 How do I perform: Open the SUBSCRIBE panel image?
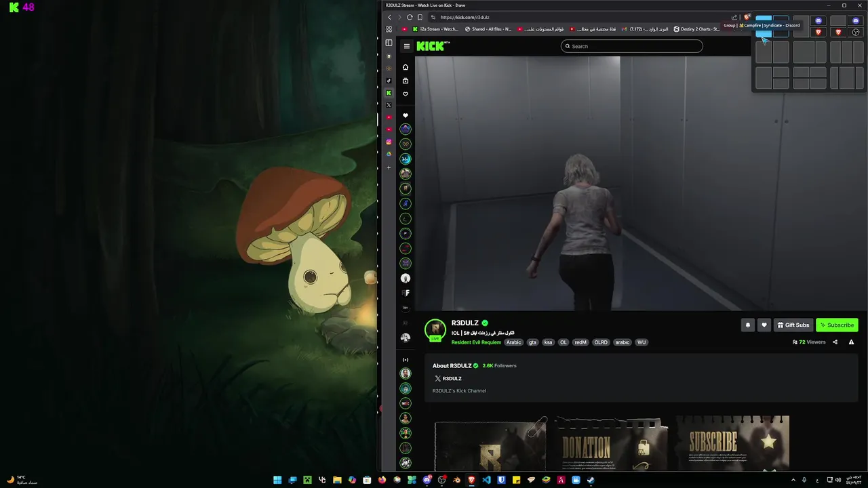[x=732, y=443]
